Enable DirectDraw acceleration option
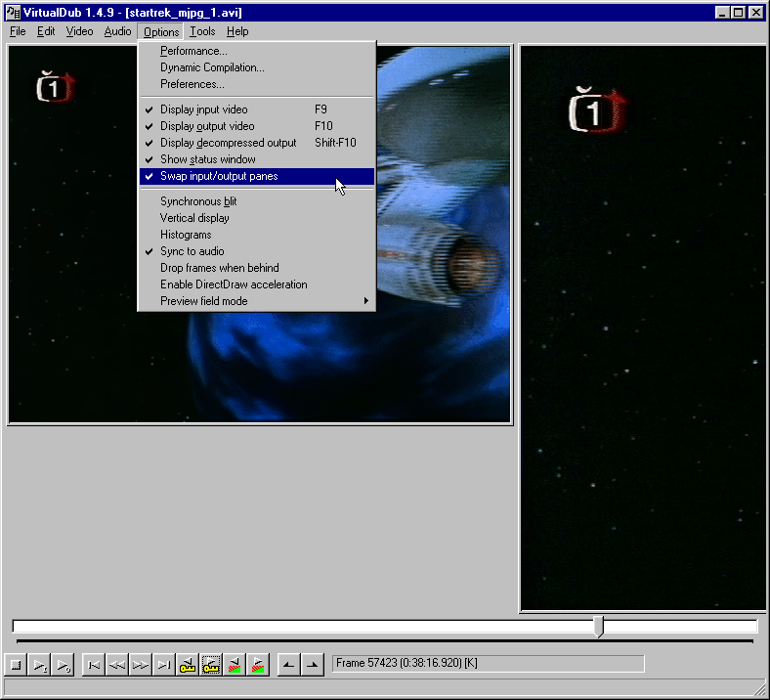Image resolution: width=770 pixels, height=700 pixels. click(x=257, y=284)
